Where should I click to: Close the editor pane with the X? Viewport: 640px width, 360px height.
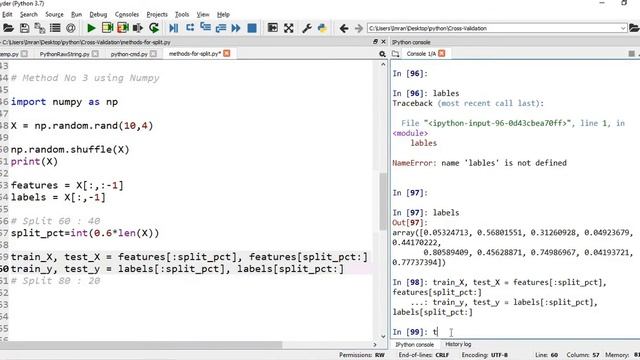[383, 42]
